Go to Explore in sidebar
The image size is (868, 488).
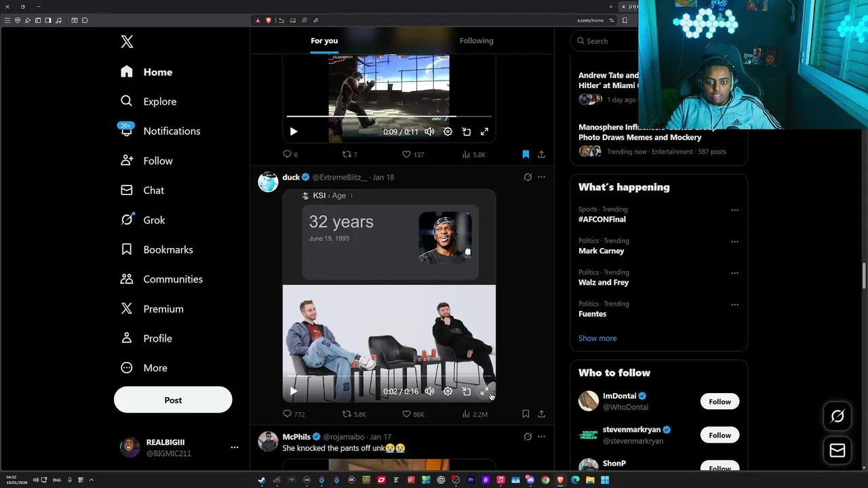[x=149, y=102]
